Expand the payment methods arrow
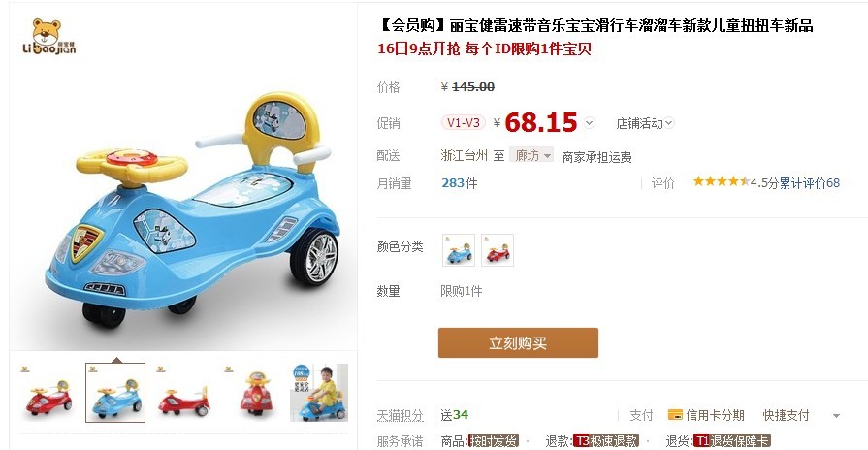868x450 pixels. pyautogui.click(x=836, y=416)
